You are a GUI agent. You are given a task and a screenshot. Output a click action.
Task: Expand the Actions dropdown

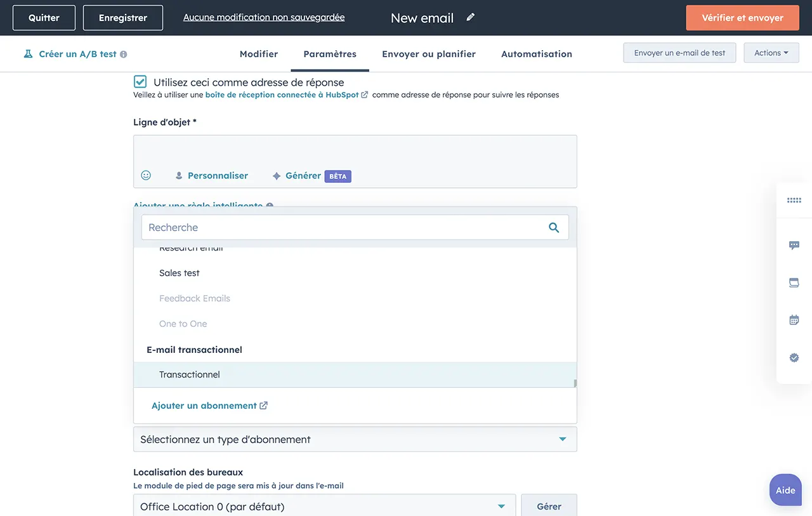771,53
